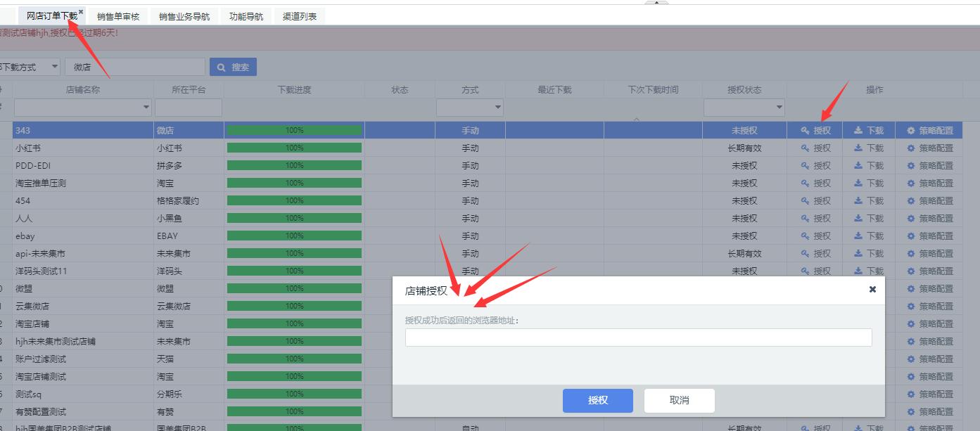Click the 取消 button to dismiss the dialog
Viewport: 980px width, 431px height.
[x=678, y=400]
